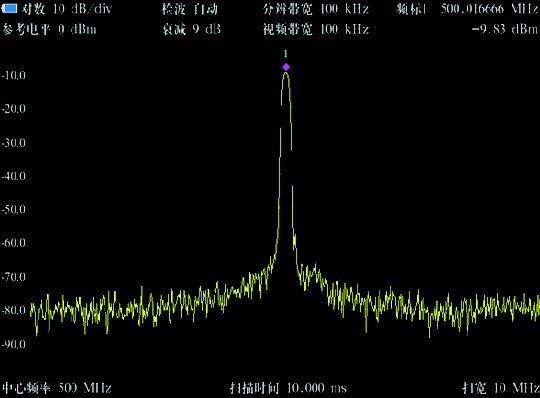Click the -90.0 axis label
This screenshot has height=398, width=540.
point(13,344)
